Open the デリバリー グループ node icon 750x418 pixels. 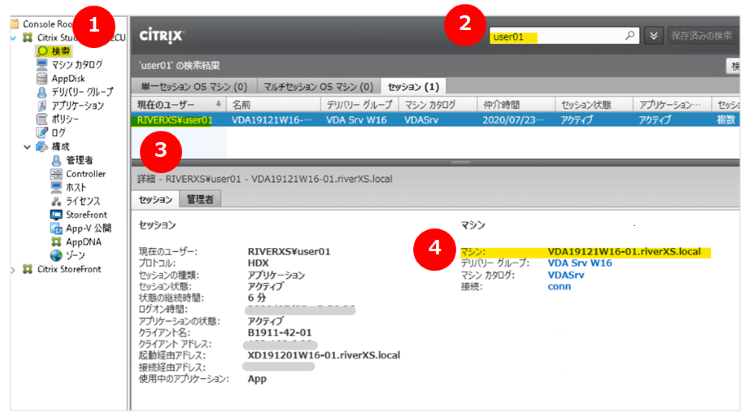click(x=42, y=92)
